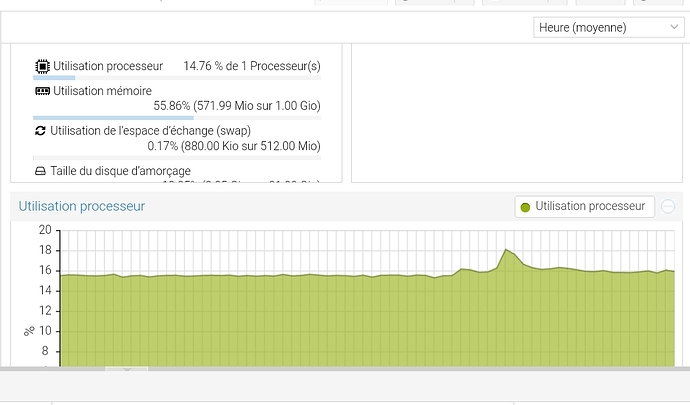Screen dimensions: 690x405
Task: Click the Utilisation processeur chart title
Action: (x=82, y=206)
